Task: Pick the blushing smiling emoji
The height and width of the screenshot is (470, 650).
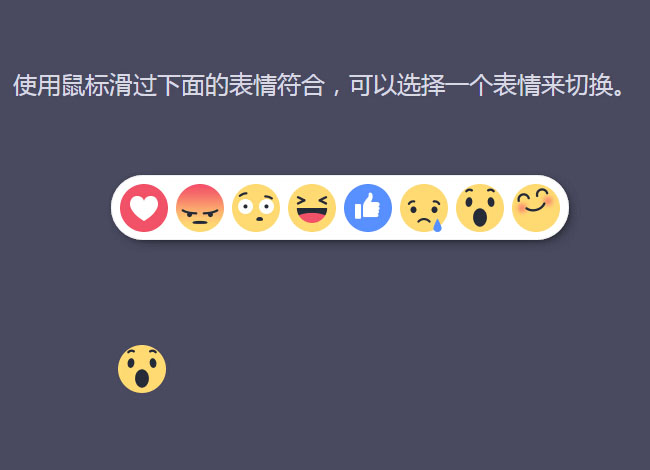Action: point(536,208)
